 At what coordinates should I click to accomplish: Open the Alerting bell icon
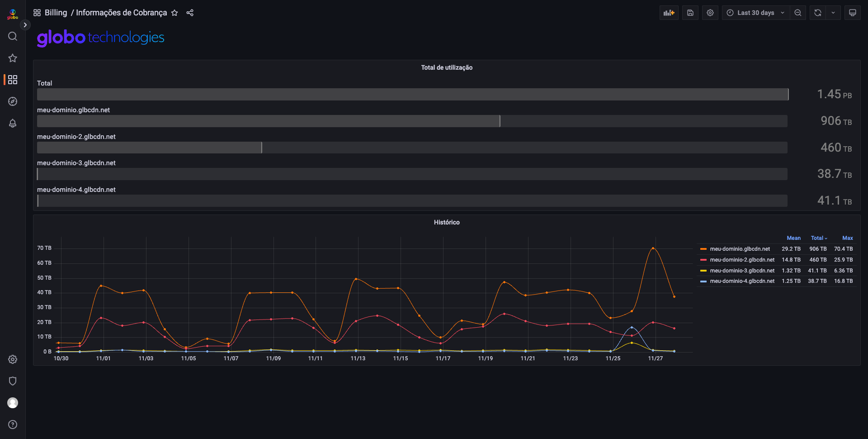coord(13,123)
